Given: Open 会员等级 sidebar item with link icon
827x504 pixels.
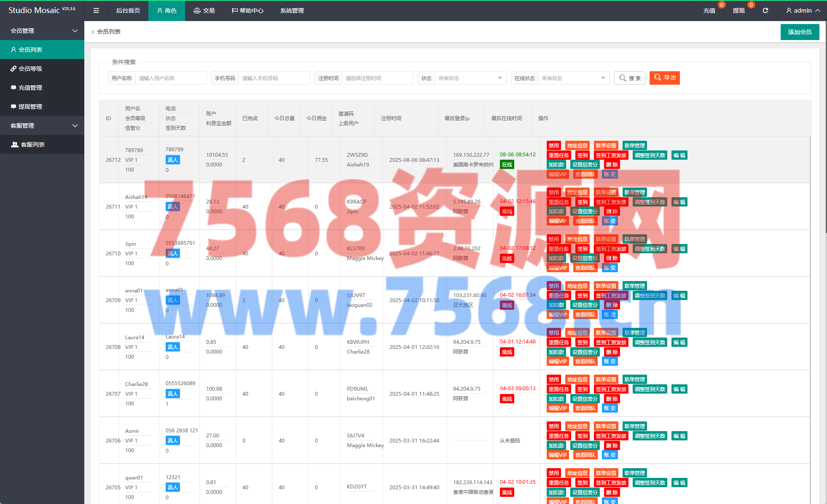Looking at the screenshot, I should click(30, 69).
